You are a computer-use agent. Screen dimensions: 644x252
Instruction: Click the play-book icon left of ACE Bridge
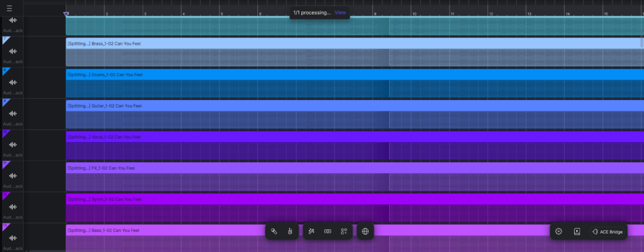coord(577,232)
